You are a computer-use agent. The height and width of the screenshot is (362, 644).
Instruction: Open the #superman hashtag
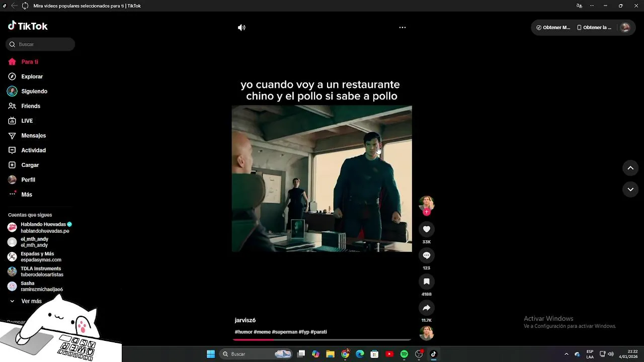pyautogui.click(x=285, y=332)
